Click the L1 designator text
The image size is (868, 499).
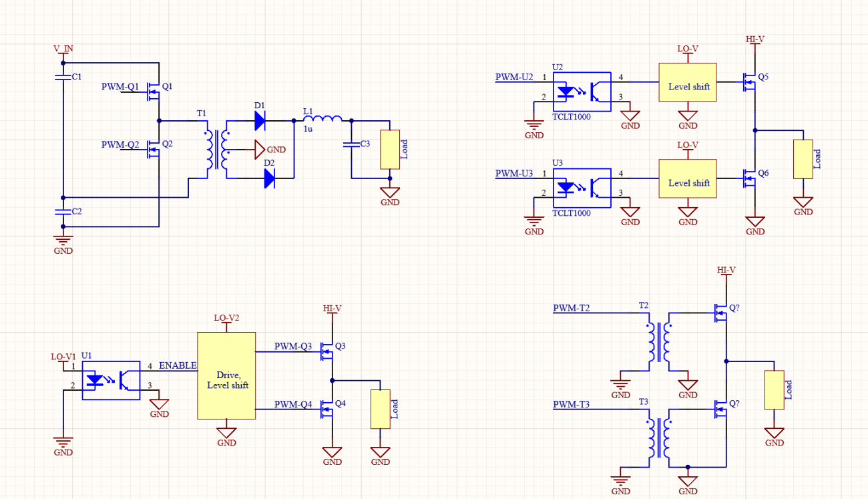[x=308, y=110]
